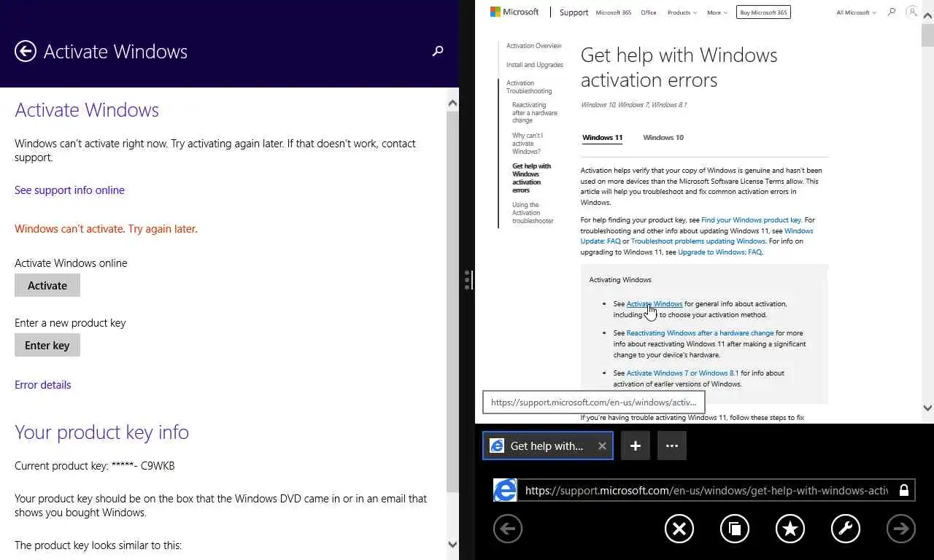Click the back arrow in Activate Windows header
Screen dimensions: 934x560
tap(26, 51)
